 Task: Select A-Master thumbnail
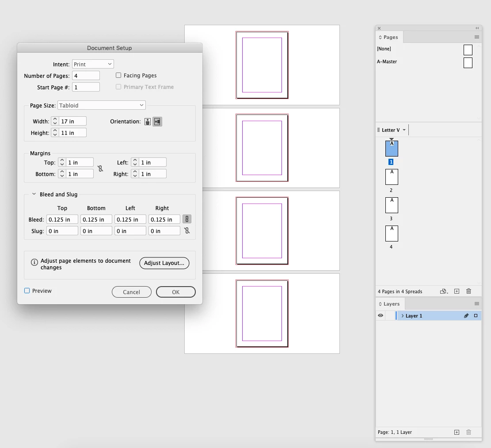pyautogui.click(x=468, y=63)
